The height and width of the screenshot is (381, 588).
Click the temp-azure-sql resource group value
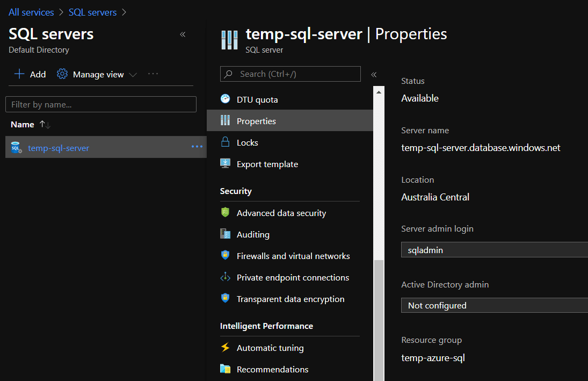click(x=433, y=358)
